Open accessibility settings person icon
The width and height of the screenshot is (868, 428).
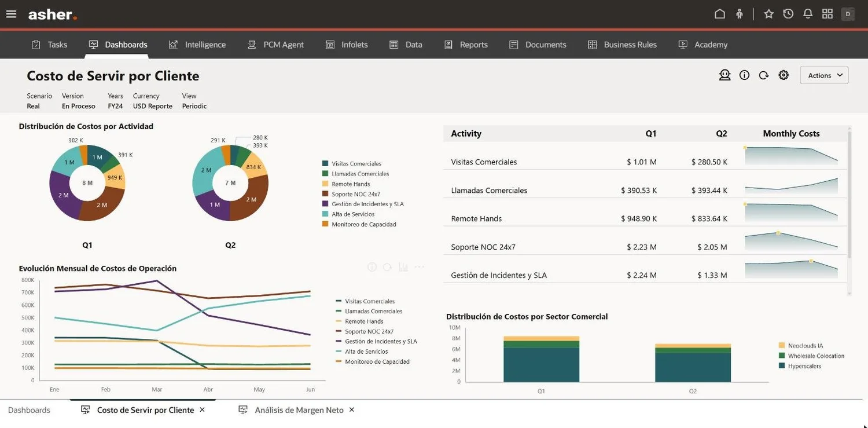pyautogui.click(x=740, y=14)
